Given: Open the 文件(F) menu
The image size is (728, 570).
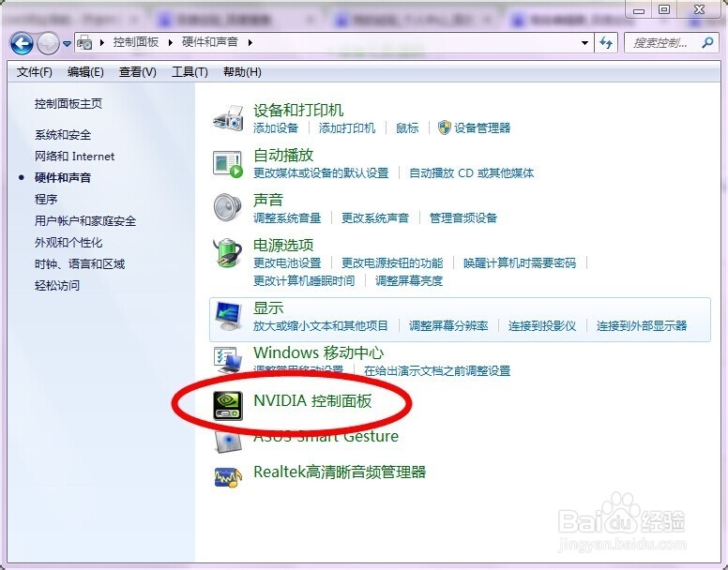Looking at the screenshot, I should coord(35,72).
